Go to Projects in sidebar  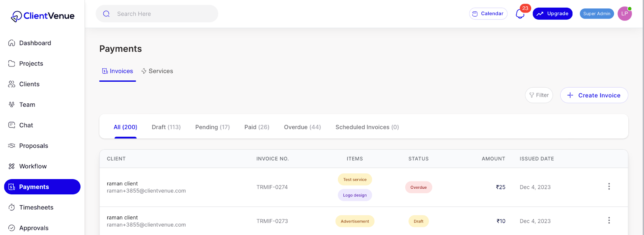(31, 64)
